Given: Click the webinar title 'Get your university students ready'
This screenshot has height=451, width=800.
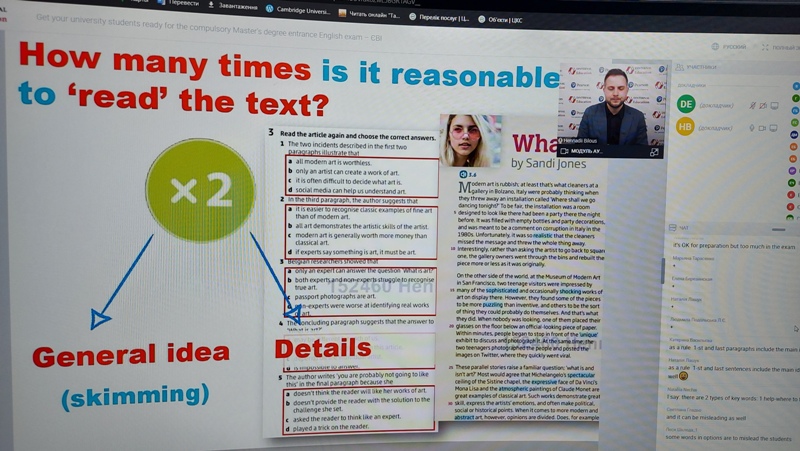Looking at the screenshot, I should pos(209,29).
